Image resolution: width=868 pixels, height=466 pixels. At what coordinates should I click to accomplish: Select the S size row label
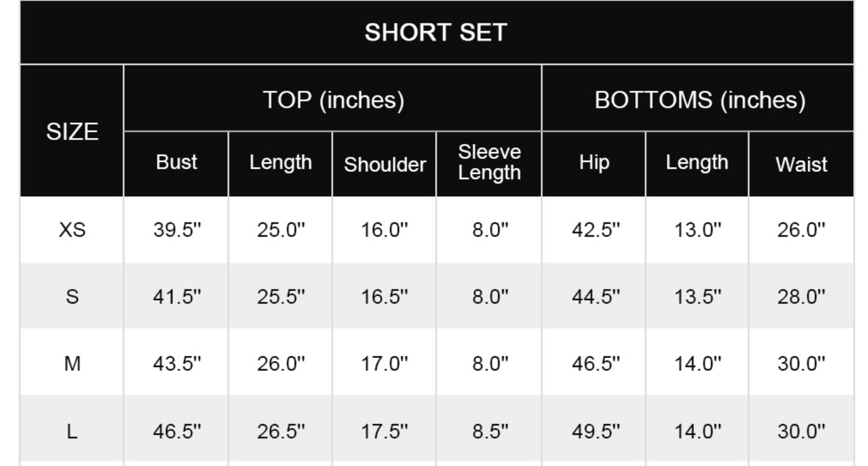click(72, 297)
